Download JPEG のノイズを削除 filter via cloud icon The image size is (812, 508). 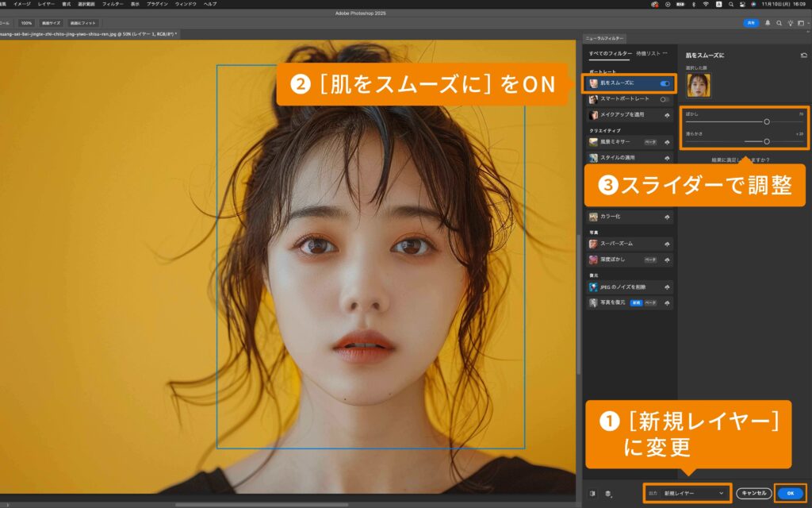[x=667, y=287]
